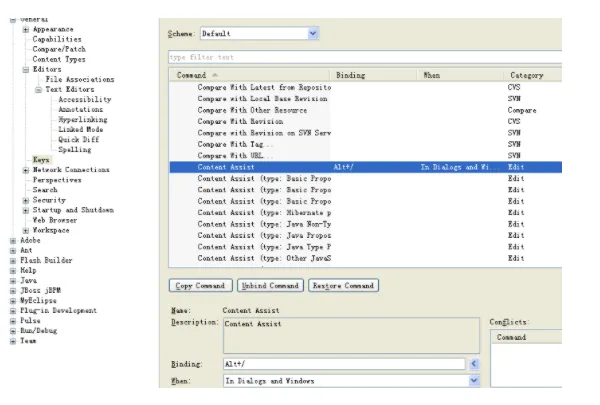Expand the JBoss jBPM node
This screenshot has width=600, height=405.
[13, 291]
